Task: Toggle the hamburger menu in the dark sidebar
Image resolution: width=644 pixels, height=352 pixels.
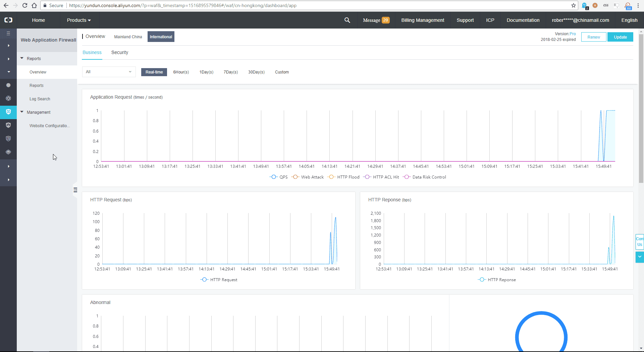Action: [x=8, y=34]
